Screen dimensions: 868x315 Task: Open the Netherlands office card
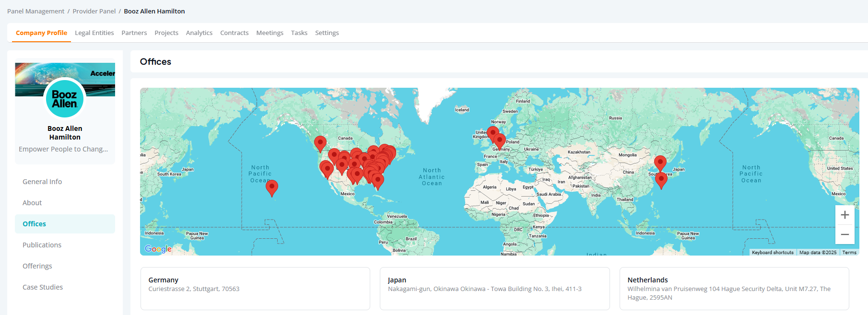pyautogui.click(x=734, y=289)
